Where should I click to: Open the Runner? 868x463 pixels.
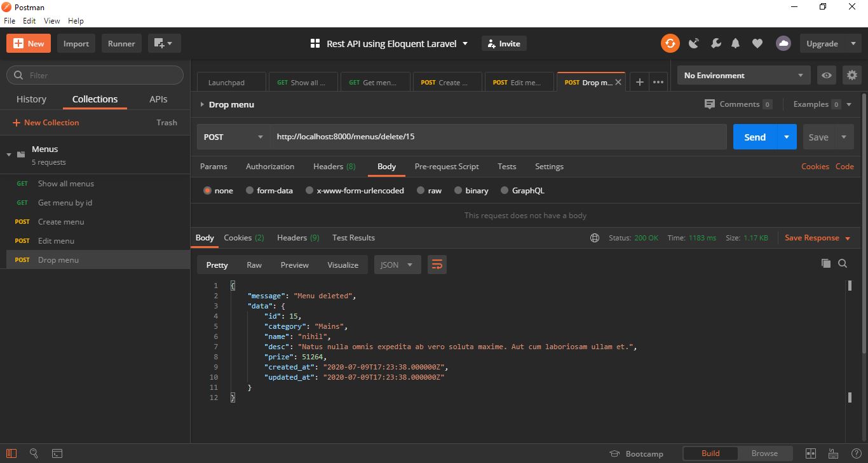click(121, 43)
